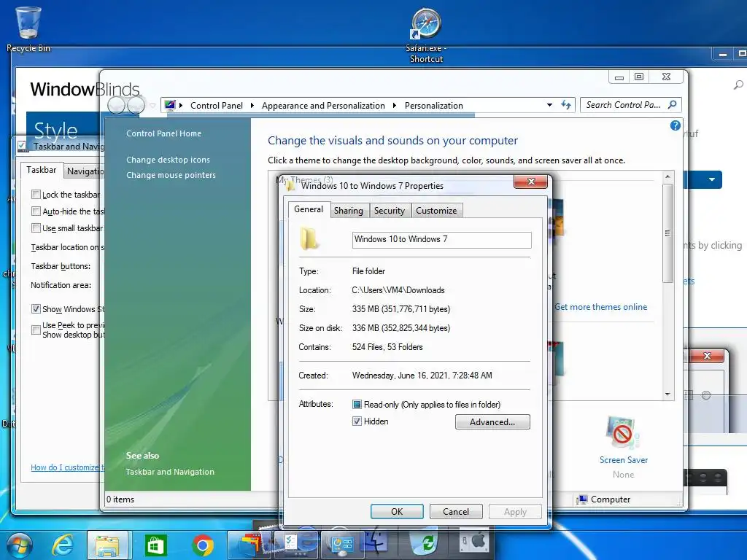The image size is (747, 560).
Task: Switch to the Customize tab
Action: pos(436,211)
